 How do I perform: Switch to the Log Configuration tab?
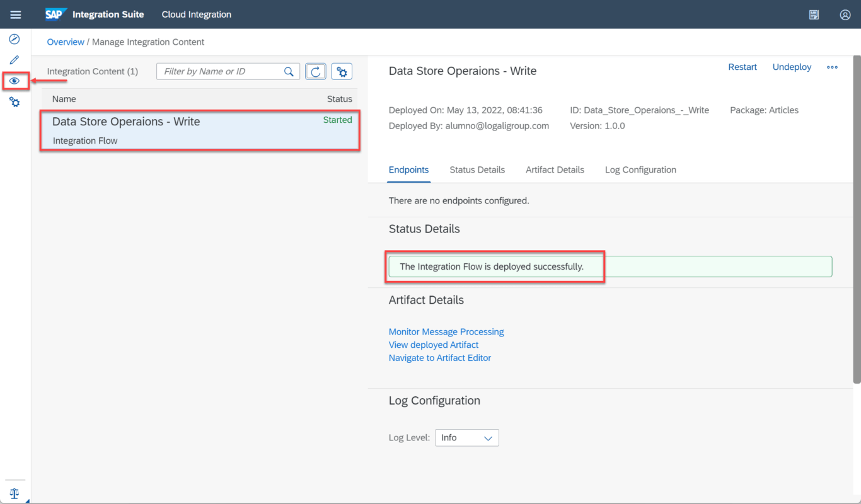(x=640, y=169)
